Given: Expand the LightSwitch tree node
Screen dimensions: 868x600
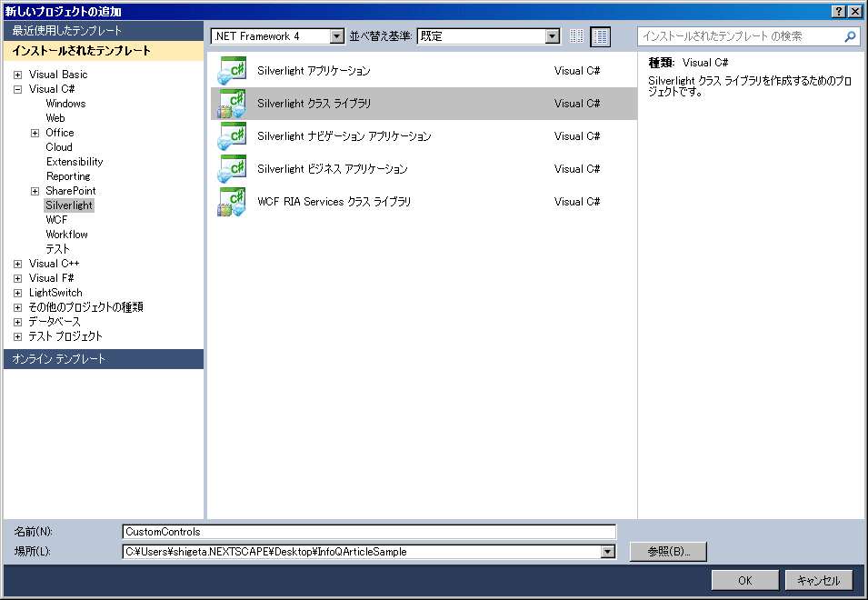Looking at the screenshot, I should [x=17, y=293].
